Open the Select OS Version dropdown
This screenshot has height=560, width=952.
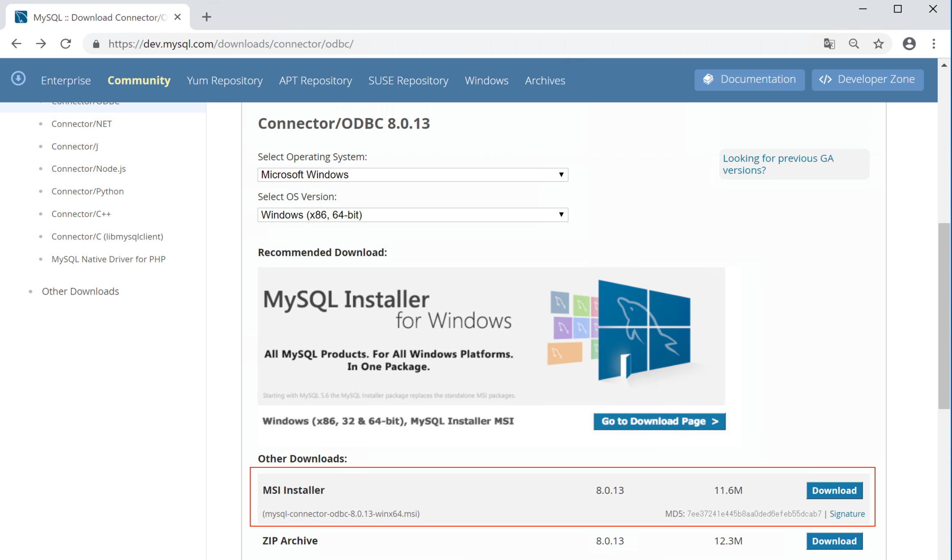tap(413, 215)
